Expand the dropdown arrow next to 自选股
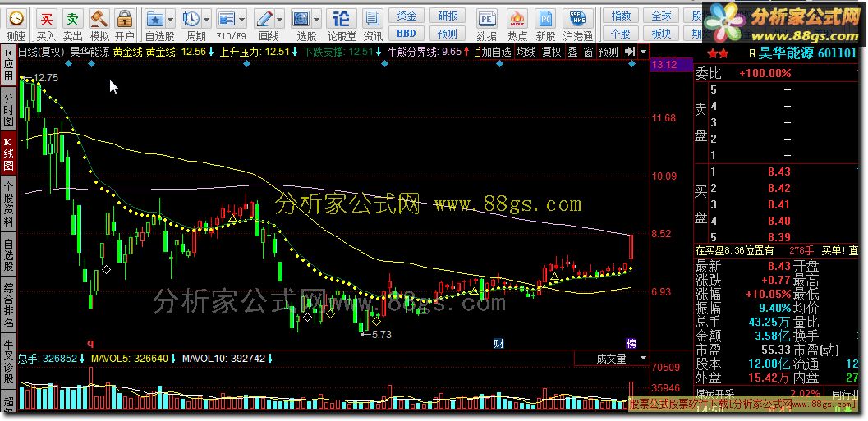This screenshot has width=868, height=421. 169,19
